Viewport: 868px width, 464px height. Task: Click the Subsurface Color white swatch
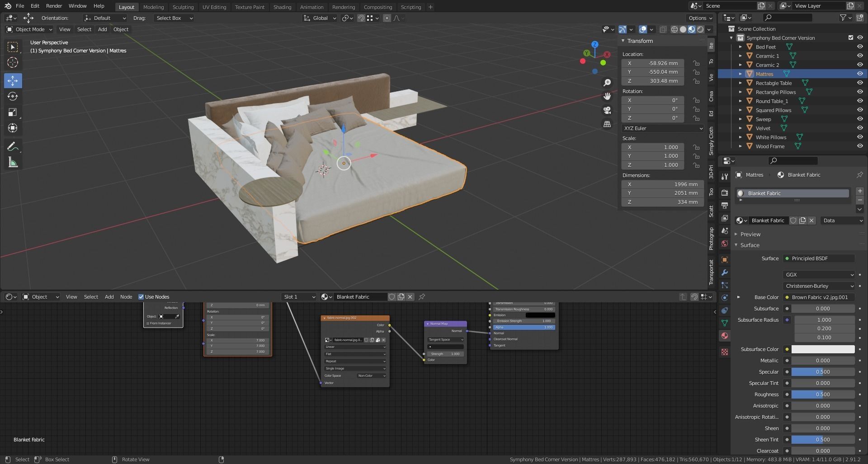tap(823, 349)
